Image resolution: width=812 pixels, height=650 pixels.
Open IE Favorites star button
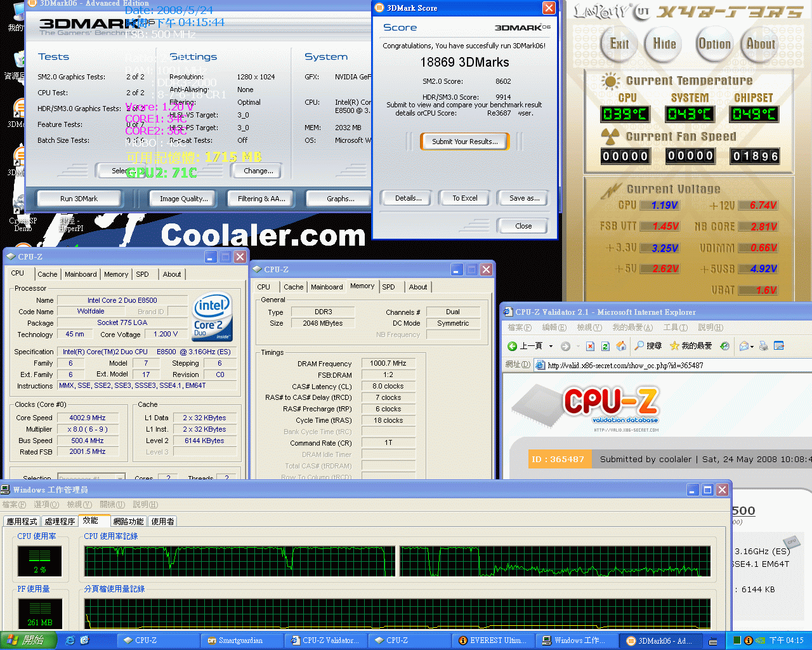[x=691, y=346]
